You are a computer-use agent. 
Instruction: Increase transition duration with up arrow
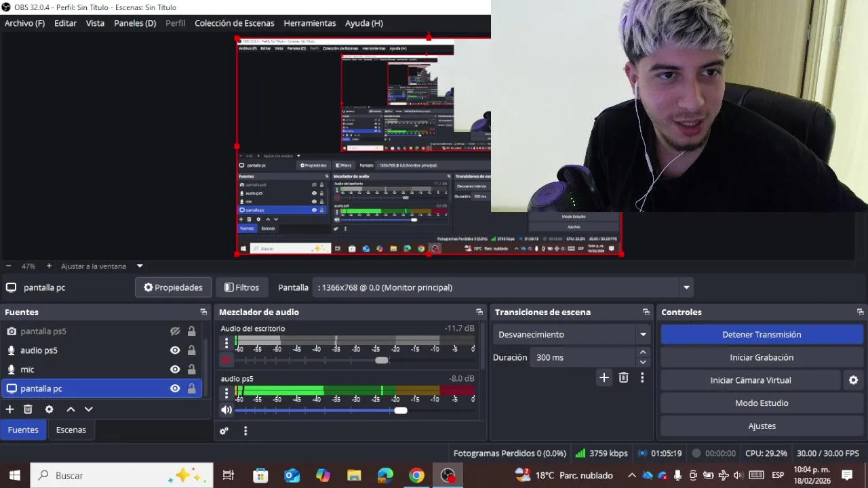point(643,352)
